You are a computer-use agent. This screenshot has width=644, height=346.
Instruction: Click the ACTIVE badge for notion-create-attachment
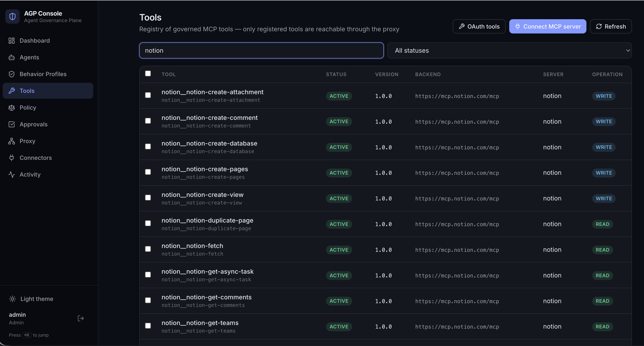coord(339,96)
